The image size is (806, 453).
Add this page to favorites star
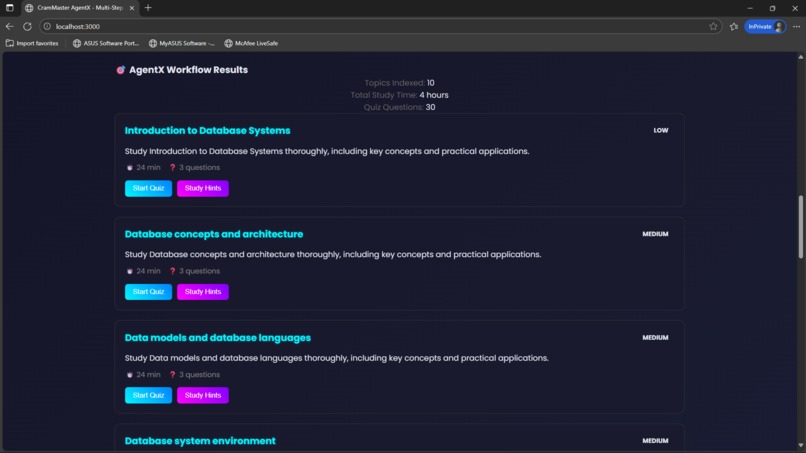pyautogui.click(x=713, y=26)
